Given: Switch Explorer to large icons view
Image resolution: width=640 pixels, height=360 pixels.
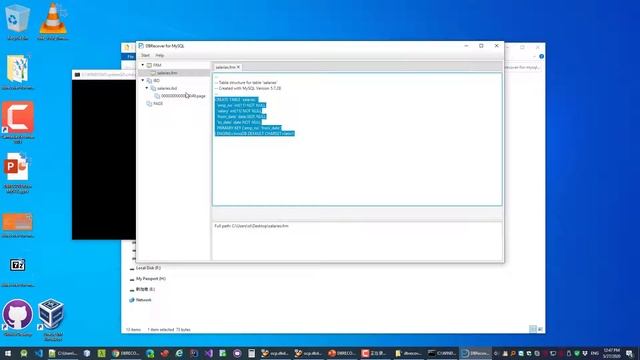Looking at the screenshot, I should coord(540,329).
